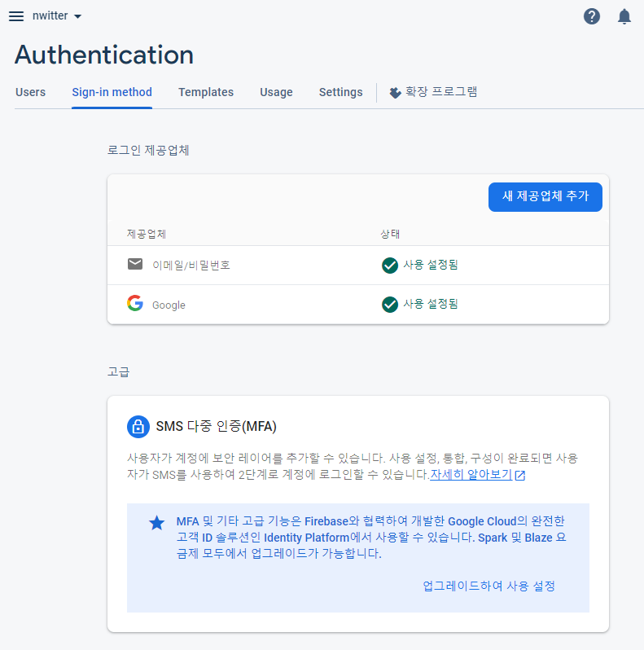Open the notifications bell icon
Viewport: 644px width, 650px height.
tap(624, 16)
